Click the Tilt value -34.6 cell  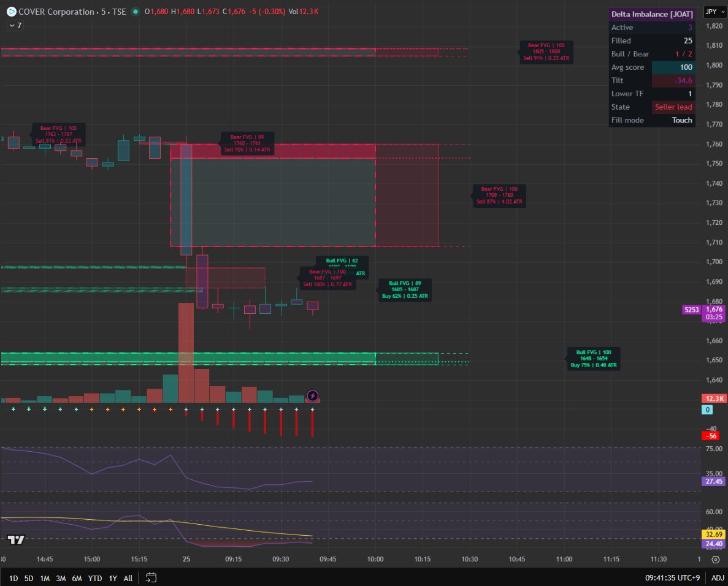tap(673, 80)
